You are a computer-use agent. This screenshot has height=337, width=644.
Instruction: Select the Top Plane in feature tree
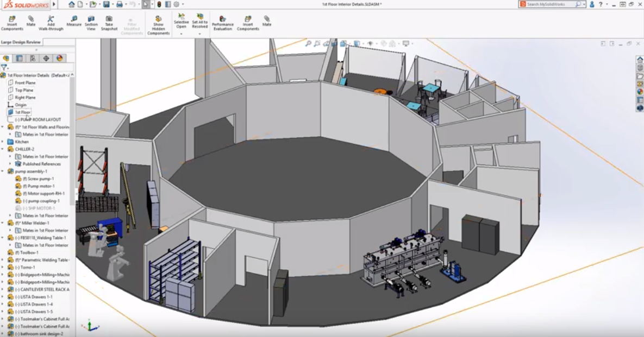tap(24, 90)
